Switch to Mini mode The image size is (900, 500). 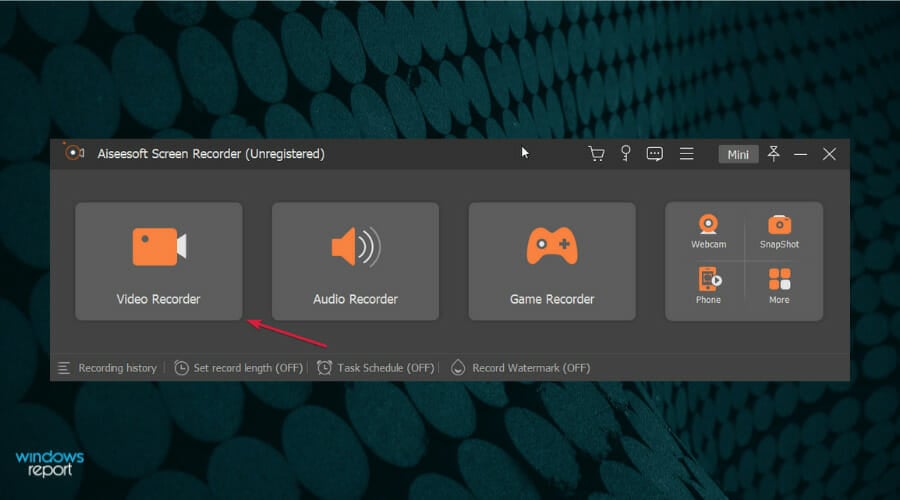click(x=738, y=154)
